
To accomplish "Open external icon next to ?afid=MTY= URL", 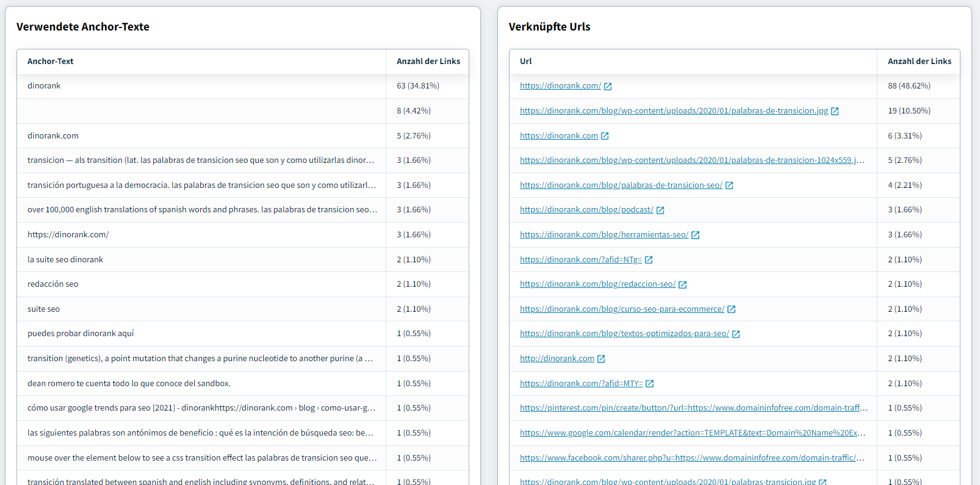I will tap(649, 384).
